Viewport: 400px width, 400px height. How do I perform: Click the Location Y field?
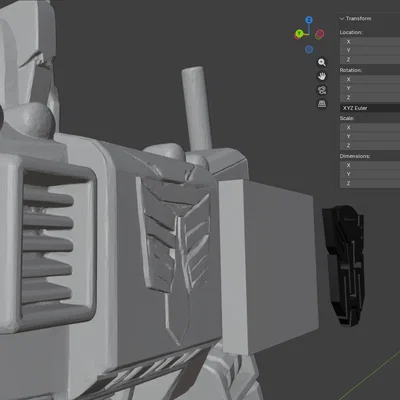[370, 50]
